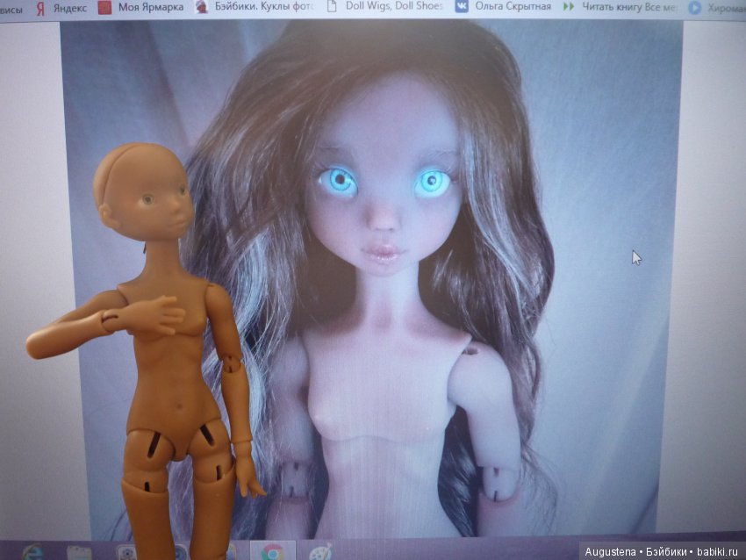Open the Моя Ярмарка bookmark label
This screenshot has width=746, height=560.
pyautogui.click(x=151, y=7)
